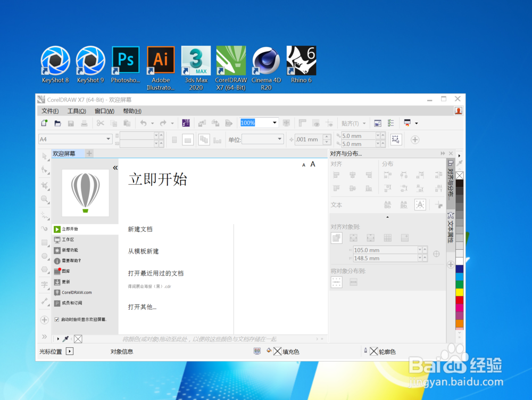Click the 105.0 mm X coordinate field
The height and width of the screenshot is (400, 532).
pyautogui.click(x=385, y=250)
